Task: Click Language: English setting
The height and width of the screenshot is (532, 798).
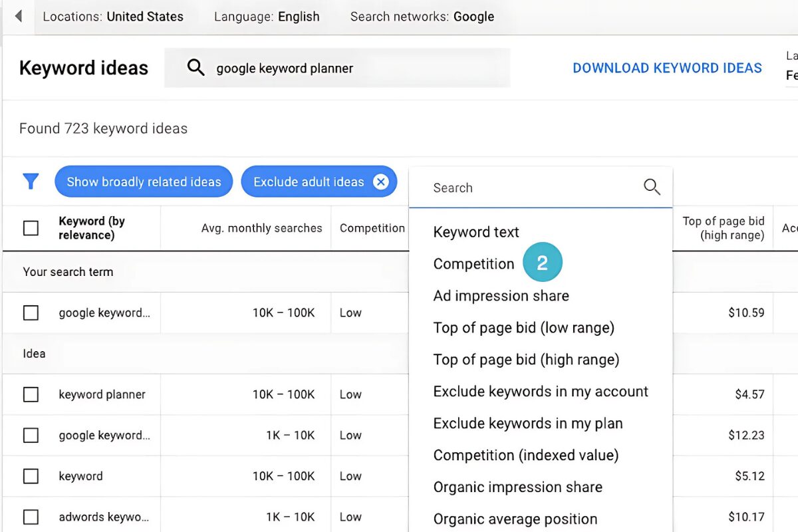Action: click(267, 17)
